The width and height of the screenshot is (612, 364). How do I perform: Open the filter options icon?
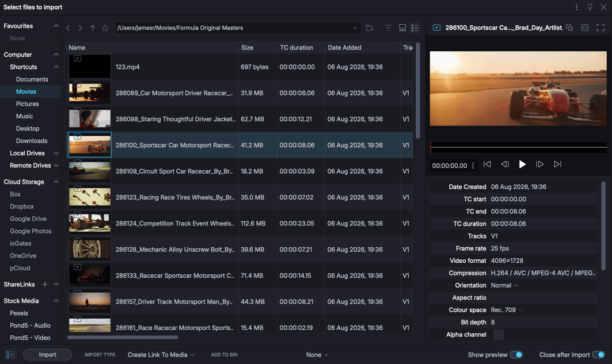tap(388, 28)
